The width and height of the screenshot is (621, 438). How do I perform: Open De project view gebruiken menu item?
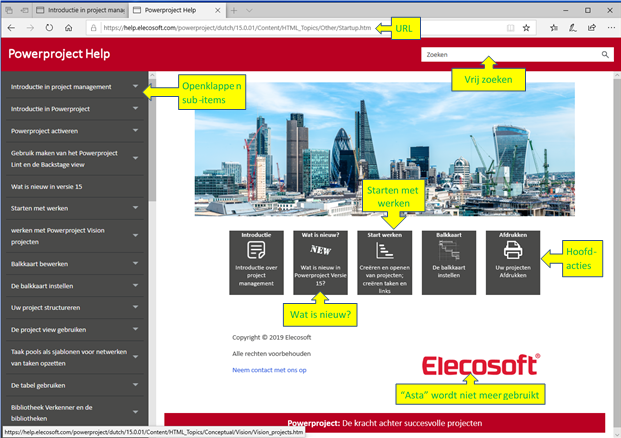click(x=48, y=330)
